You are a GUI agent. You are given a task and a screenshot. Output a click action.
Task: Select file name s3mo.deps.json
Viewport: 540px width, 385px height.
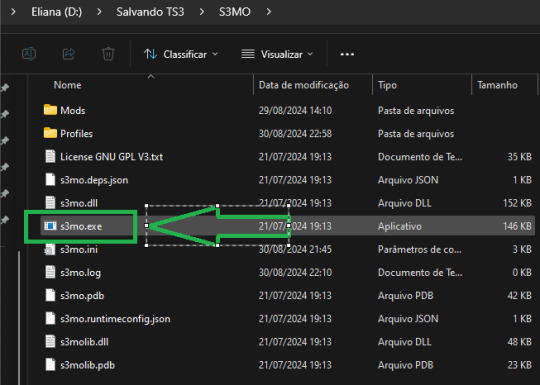pos(94,180)
